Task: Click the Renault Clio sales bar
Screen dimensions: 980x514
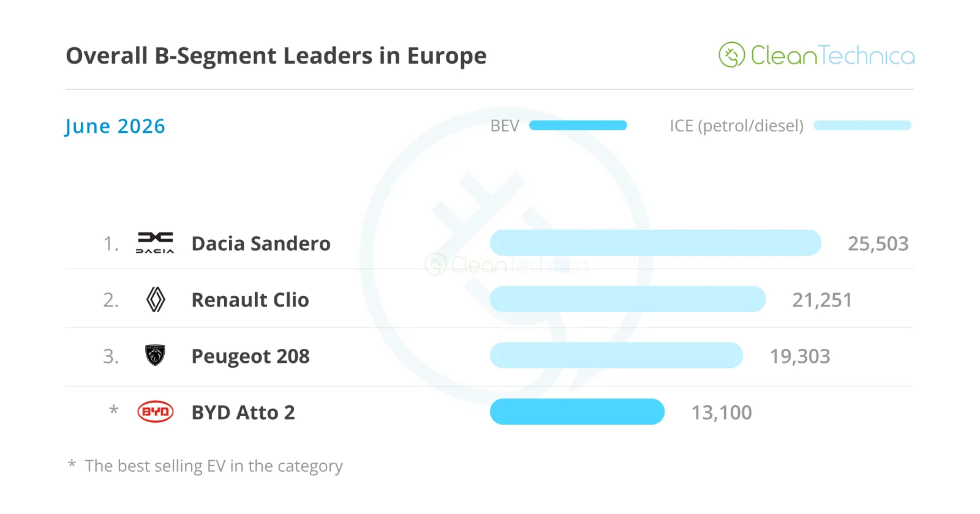Action: coord(628,299)
